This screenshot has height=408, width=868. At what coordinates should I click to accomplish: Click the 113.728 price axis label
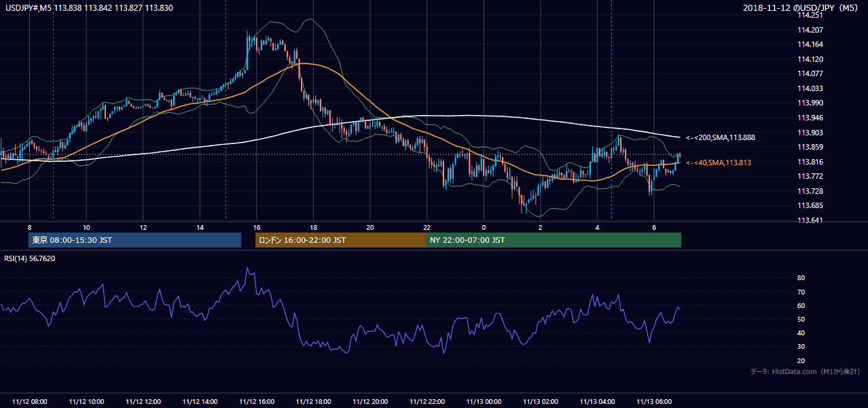(x=810, y=191)
